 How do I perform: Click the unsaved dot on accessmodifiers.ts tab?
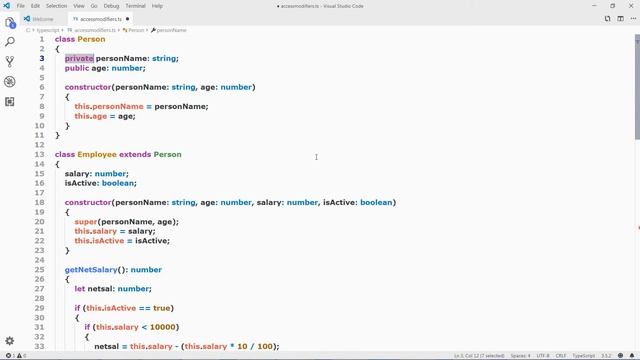point(127,19)
